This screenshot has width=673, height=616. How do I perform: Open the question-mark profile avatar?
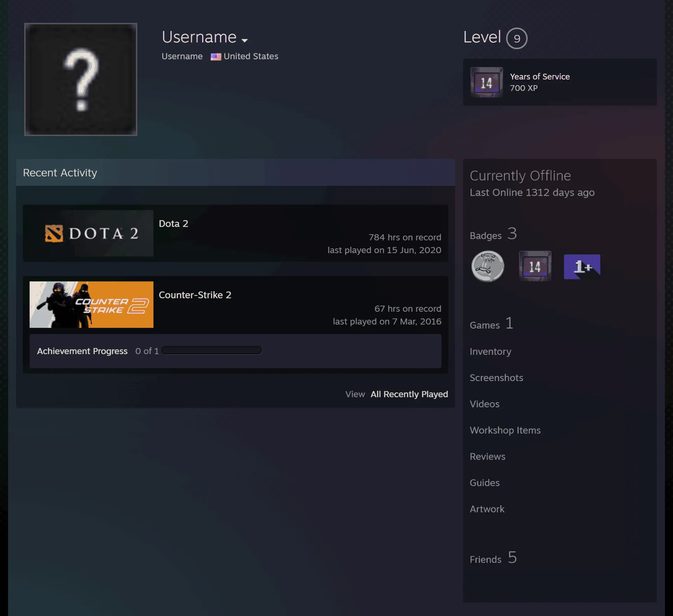click(81, 79)
